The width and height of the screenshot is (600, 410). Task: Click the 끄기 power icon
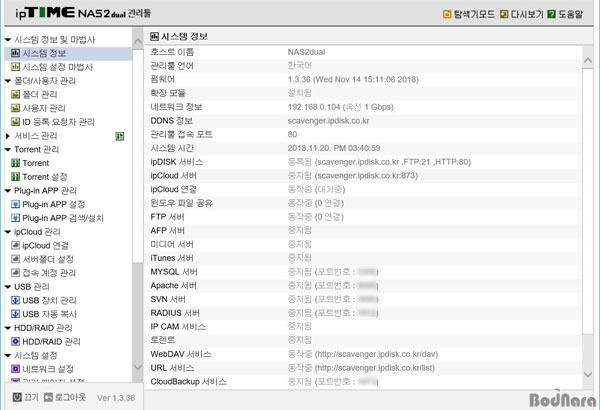[x=17, y=397]
